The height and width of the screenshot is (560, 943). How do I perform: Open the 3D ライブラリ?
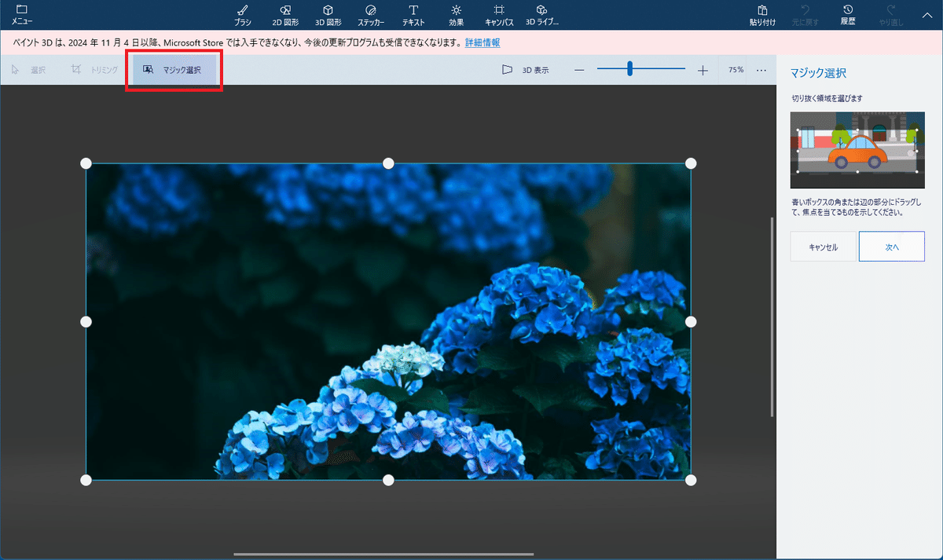[541, 14]
